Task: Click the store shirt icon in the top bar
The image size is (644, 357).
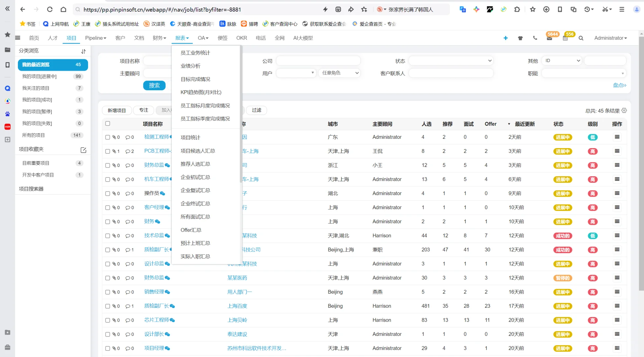Action: (x=520, y=38)
